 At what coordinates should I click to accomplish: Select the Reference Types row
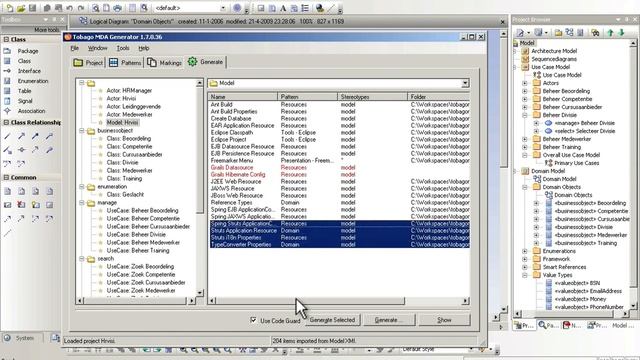(339, 202)
